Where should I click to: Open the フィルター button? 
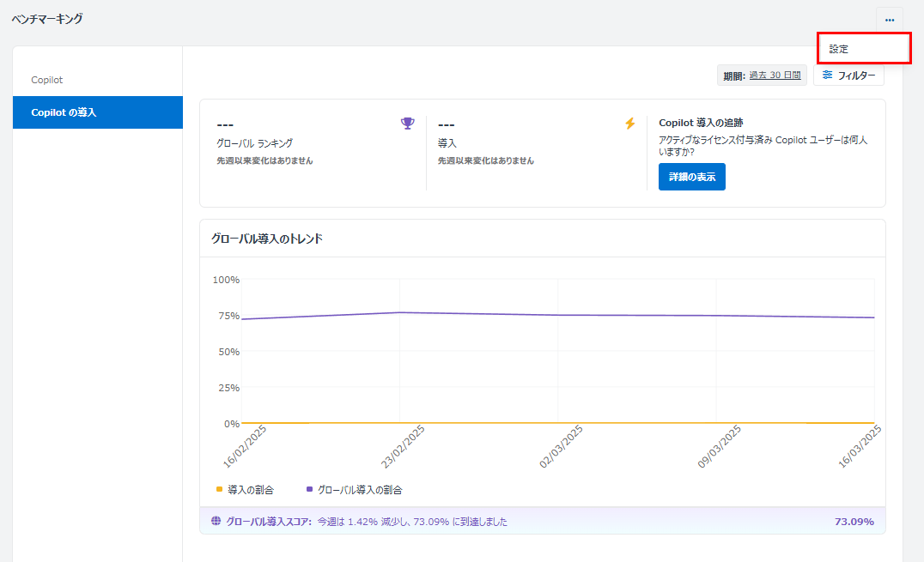point(848,76)
